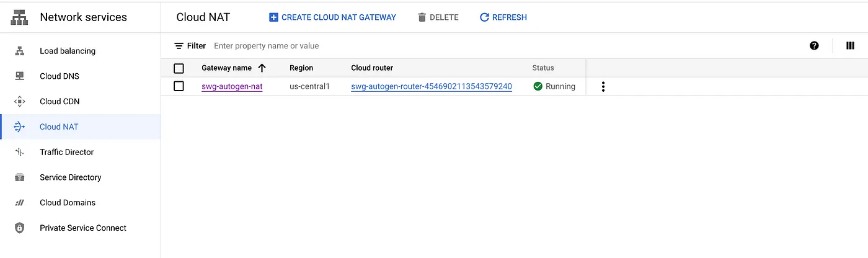Open the column display options icon

pyautogui.click(x=850, y=45)
